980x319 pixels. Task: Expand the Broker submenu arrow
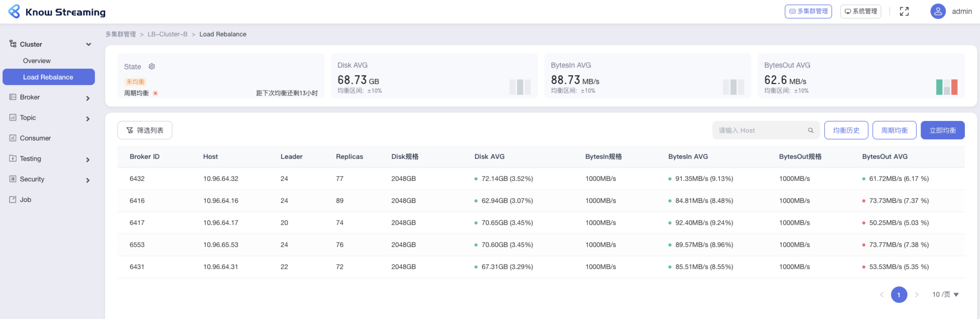click(x=88, y=98)
